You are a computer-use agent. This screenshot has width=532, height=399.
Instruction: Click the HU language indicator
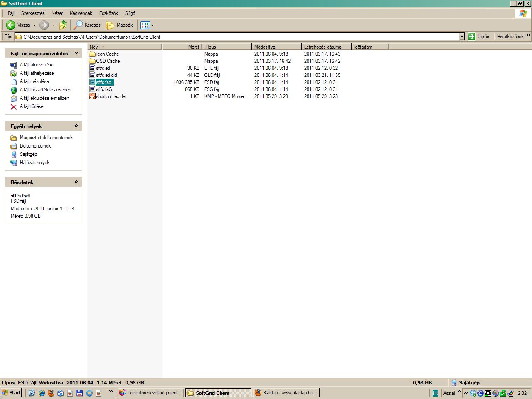click(x=435, y=393)
